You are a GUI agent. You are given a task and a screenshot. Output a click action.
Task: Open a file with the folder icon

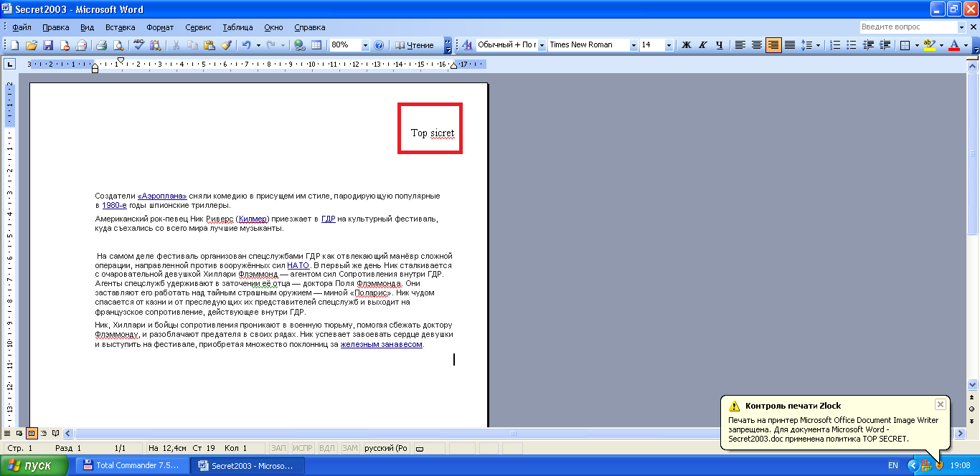31,45
